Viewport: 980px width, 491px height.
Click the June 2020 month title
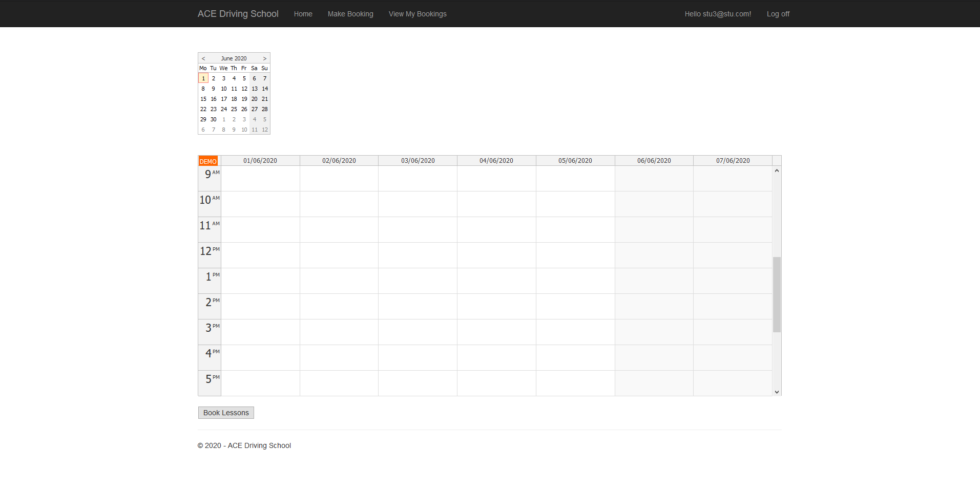(234, 58)
